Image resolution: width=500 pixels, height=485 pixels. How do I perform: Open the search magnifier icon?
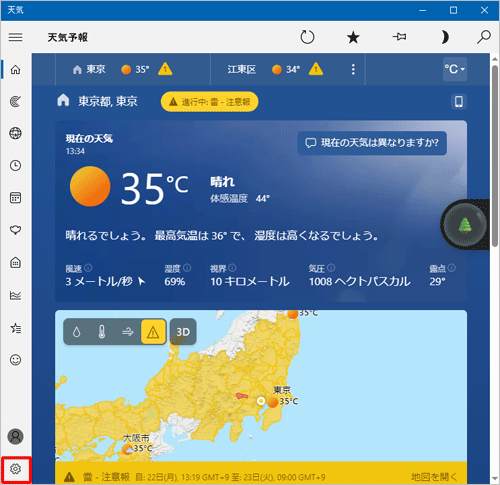483,37
